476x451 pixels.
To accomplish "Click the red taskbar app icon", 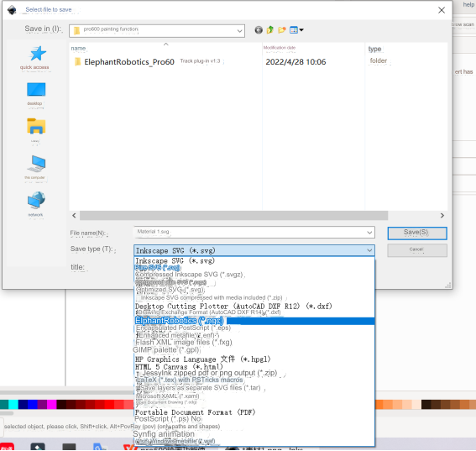I will pos(8,447).
